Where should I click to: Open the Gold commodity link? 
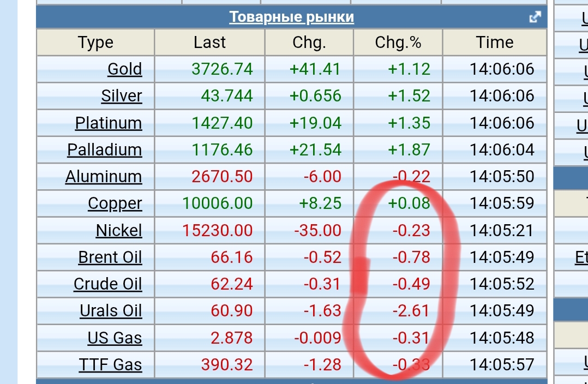[x=124, y=69]
